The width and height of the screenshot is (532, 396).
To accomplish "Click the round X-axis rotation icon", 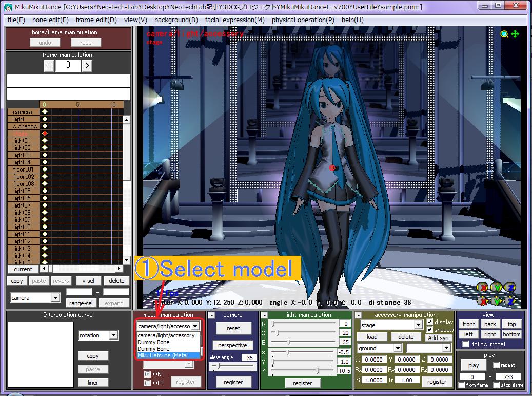I will coord(482,287).
